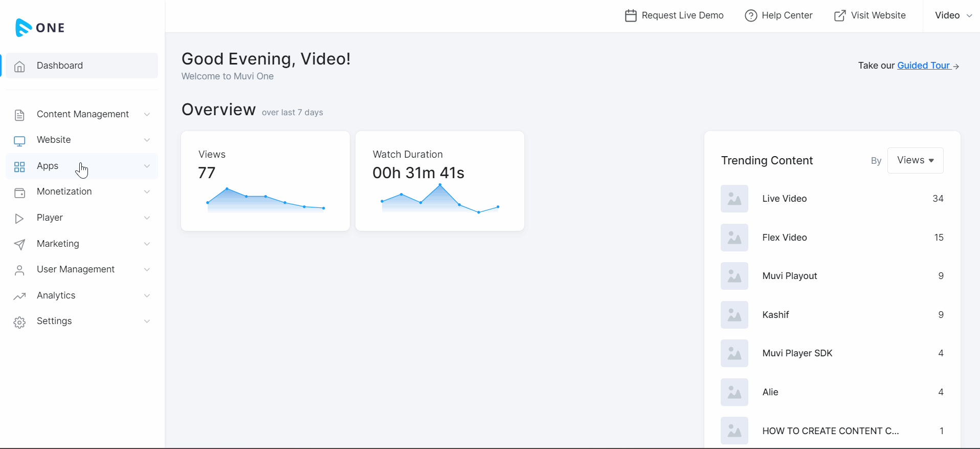Open the Video account dropdown

[x=953, y=15]
